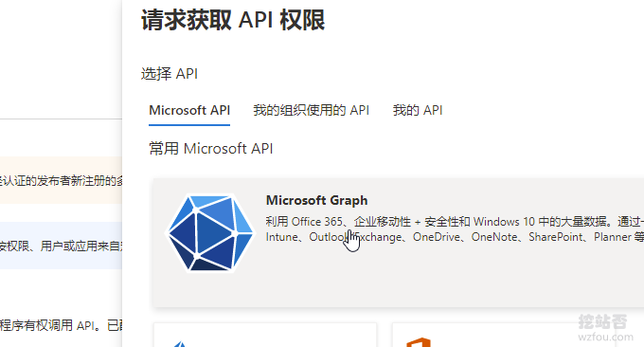
Task: Open the Microsoft Graph card title
Action: [316, 200]
